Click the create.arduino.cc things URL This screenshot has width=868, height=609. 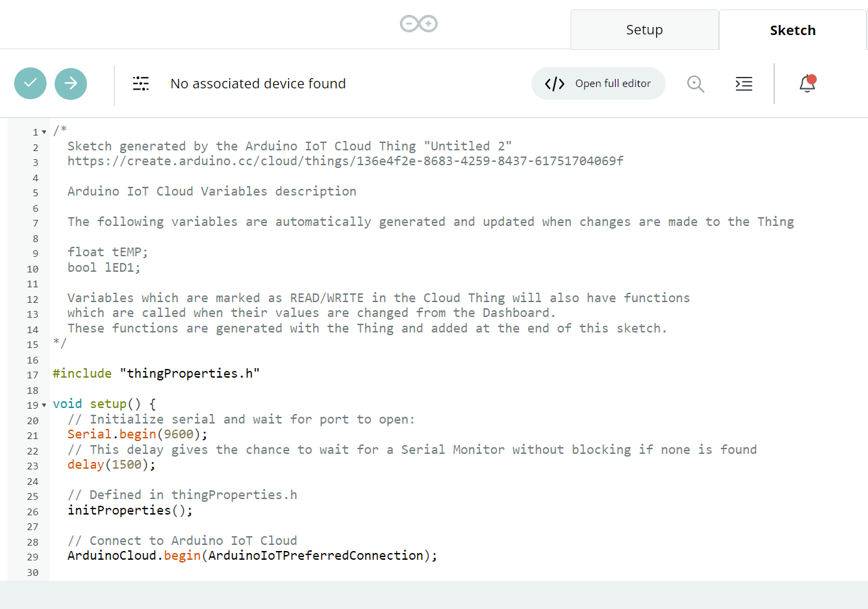click(345, 161)
